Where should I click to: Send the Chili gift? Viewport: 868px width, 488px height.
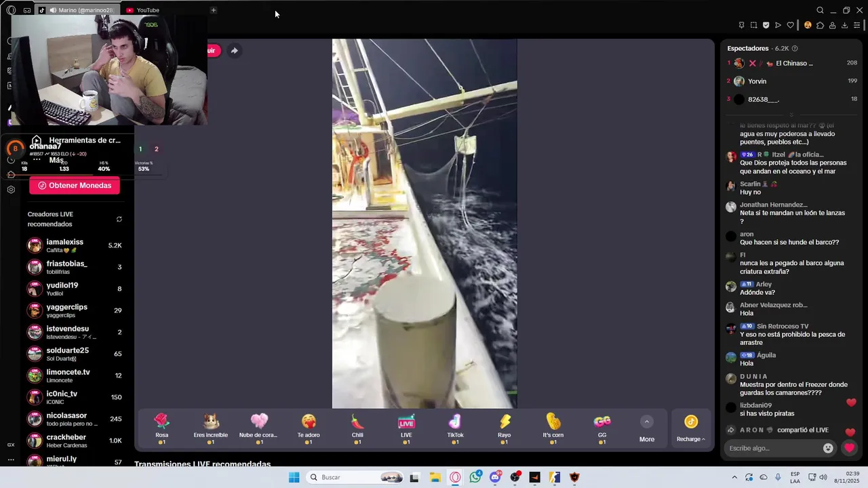coord(357,428)
